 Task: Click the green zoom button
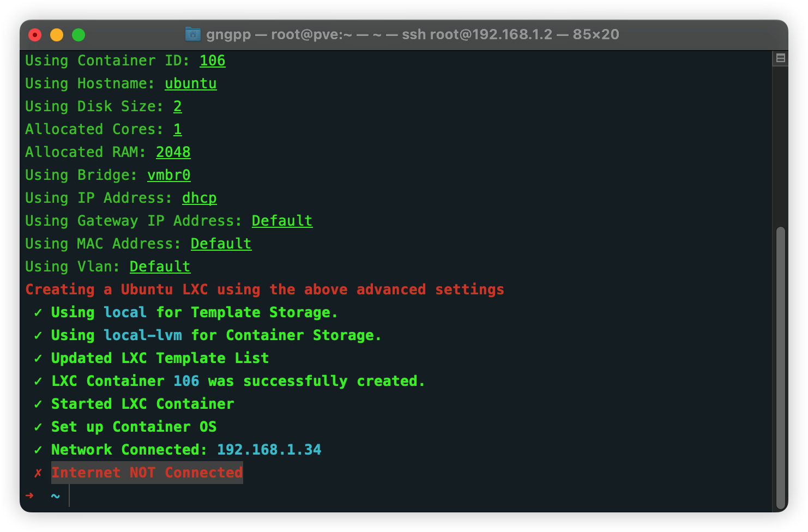[79, 34]
